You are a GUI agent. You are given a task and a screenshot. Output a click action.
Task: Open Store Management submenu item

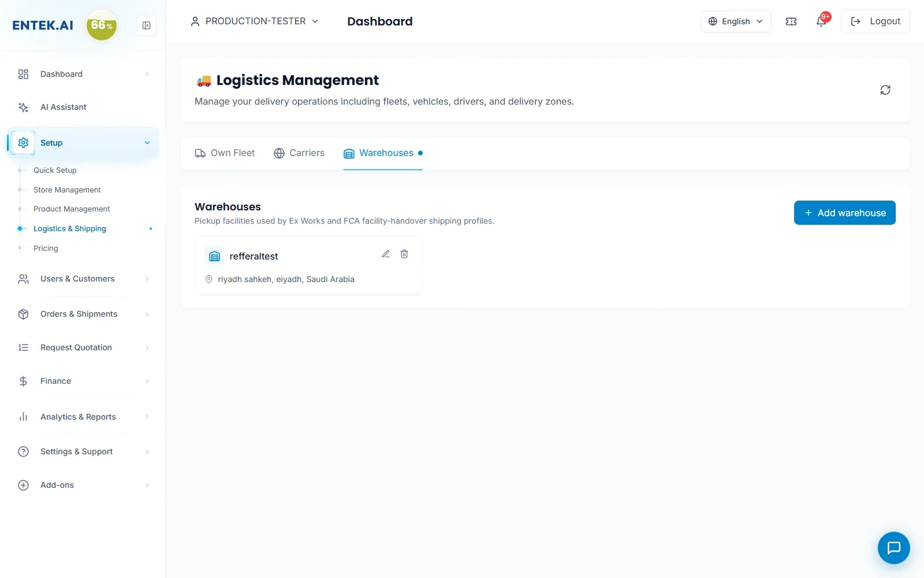(67, 190)
